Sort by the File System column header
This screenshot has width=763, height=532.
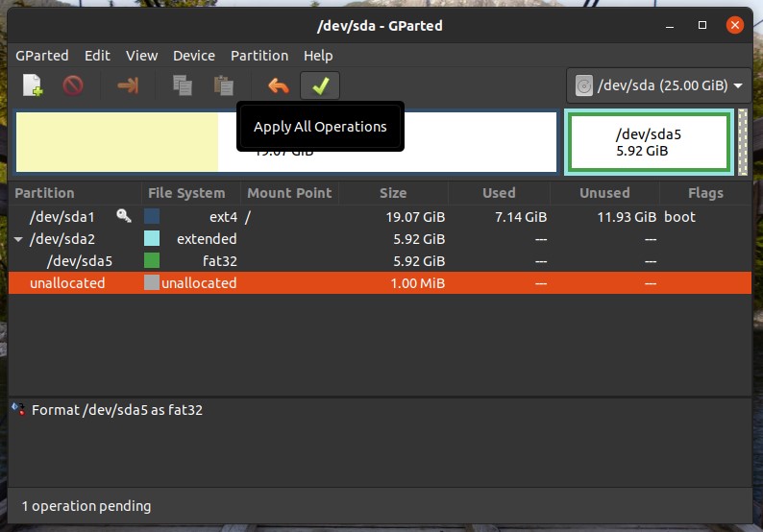point(186,193)
